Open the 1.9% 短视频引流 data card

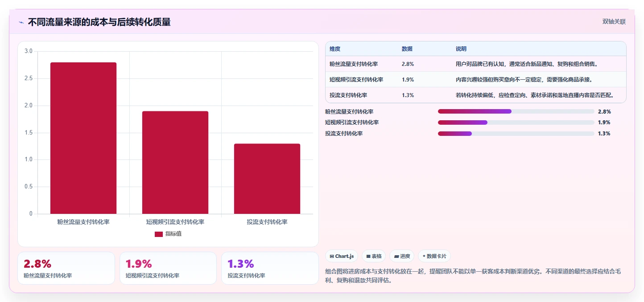click(x=168, y=268)
